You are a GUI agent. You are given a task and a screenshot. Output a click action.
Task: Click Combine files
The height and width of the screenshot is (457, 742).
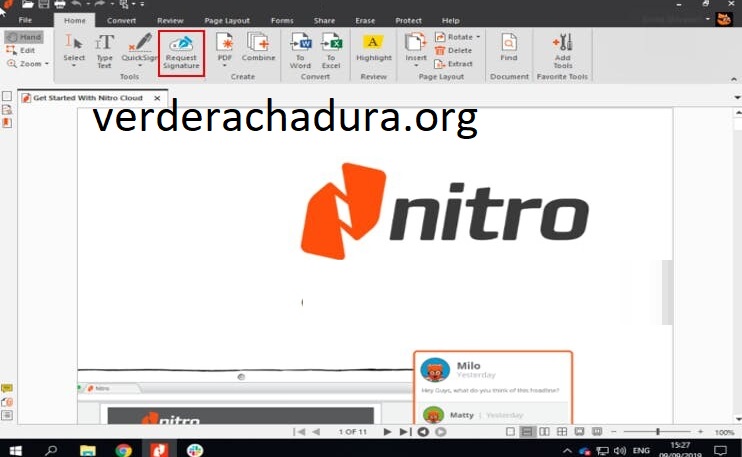(258, 47)
